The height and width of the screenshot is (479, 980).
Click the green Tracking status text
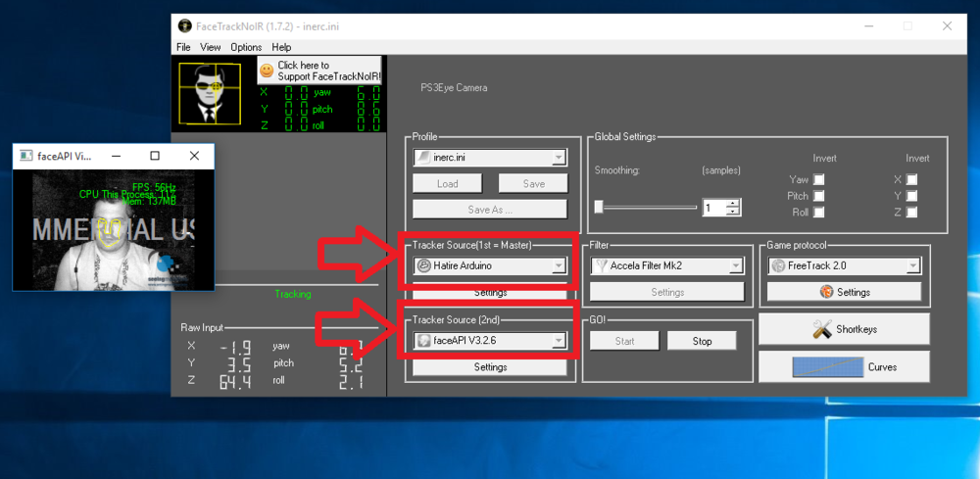pyautogui.click(x=292, y=294)
